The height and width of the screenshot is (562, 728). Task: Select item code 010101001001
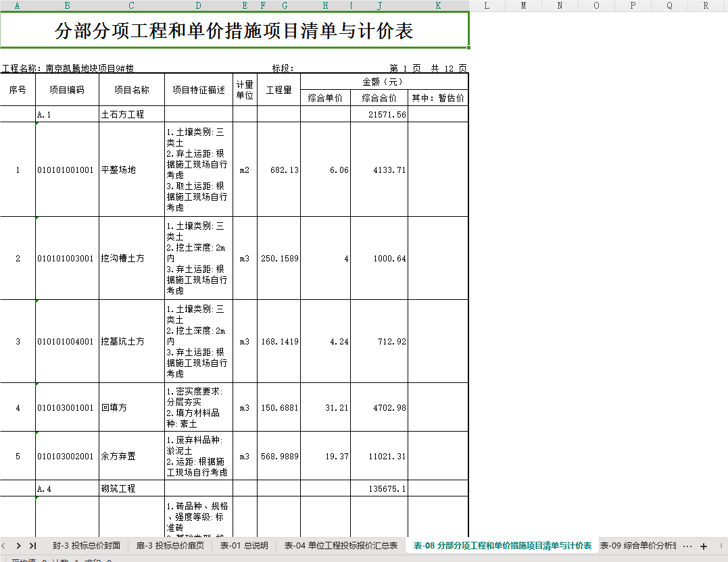tap(68, 170)
